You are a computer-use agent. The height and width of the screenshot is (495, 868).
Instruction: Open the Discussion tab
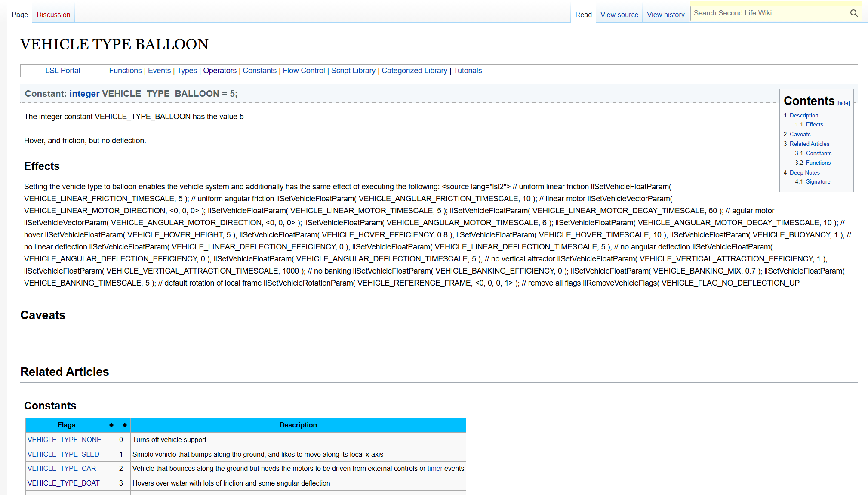tap(53, 15)
